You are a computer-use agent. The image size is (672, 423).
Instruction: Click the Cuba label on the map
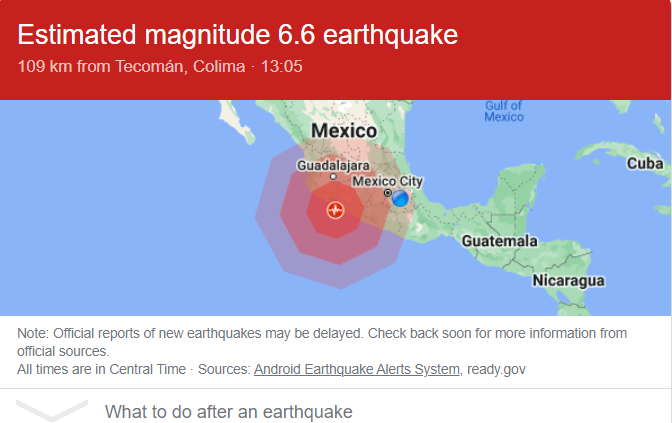coord(645,163)
